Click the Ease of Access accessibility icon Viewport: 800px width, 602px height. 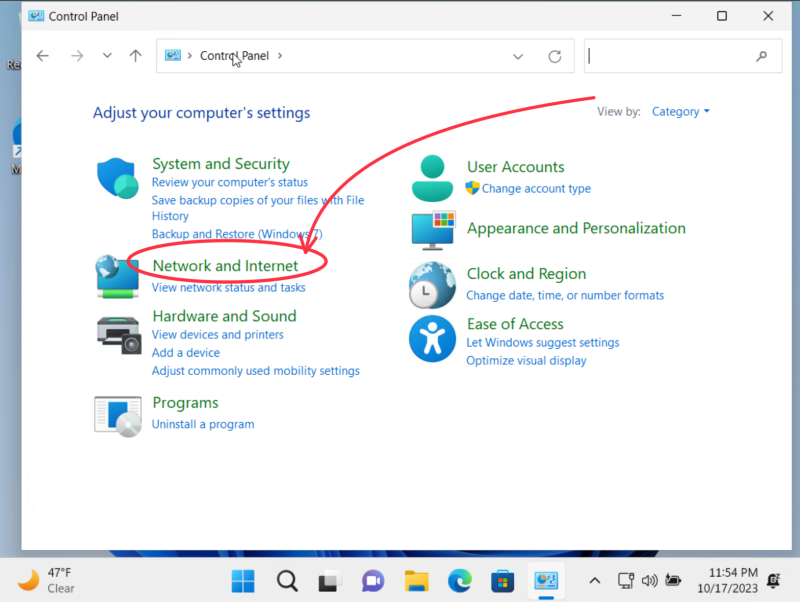click(x=433, y=338)
